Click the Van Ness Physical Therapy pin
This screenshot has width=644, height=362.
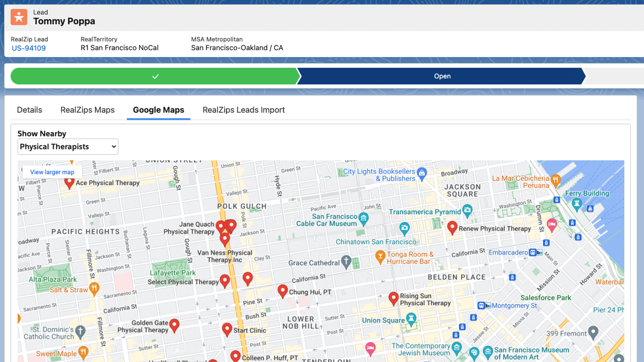(225, 240)
